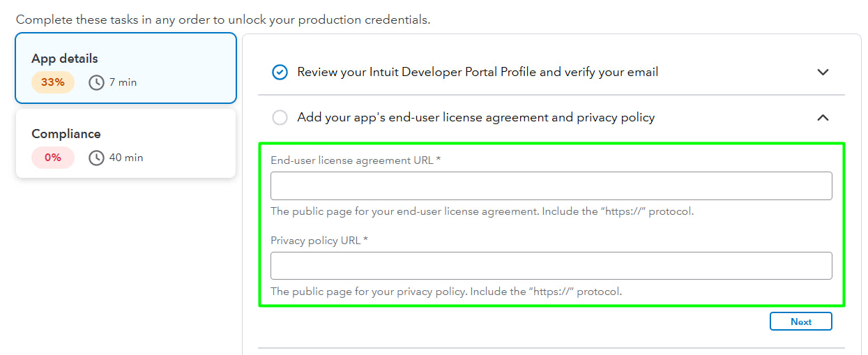Click into the Privacy policy URL field
Viewport: 868px width, 355px height.
tap(551, 266)
